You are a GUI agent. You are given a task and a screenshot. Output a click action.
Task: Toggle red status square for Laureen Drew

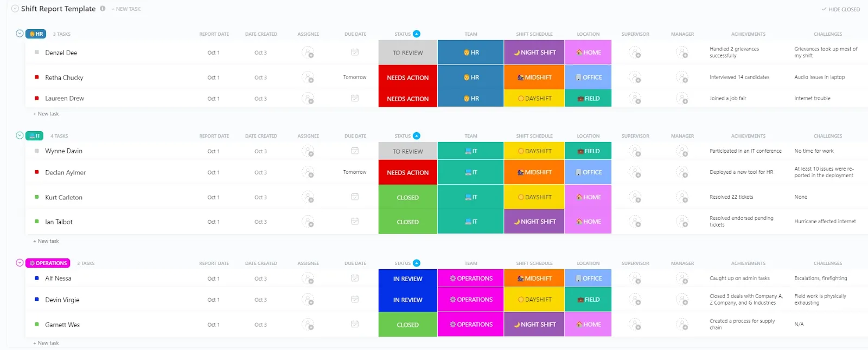click(36, 98)
